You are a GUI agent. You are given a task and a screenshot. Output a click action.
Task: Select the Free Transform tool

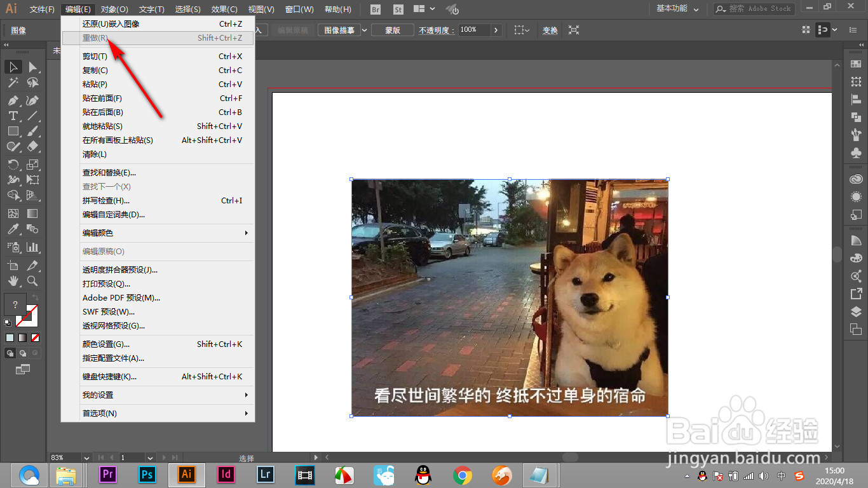(32, 180)
